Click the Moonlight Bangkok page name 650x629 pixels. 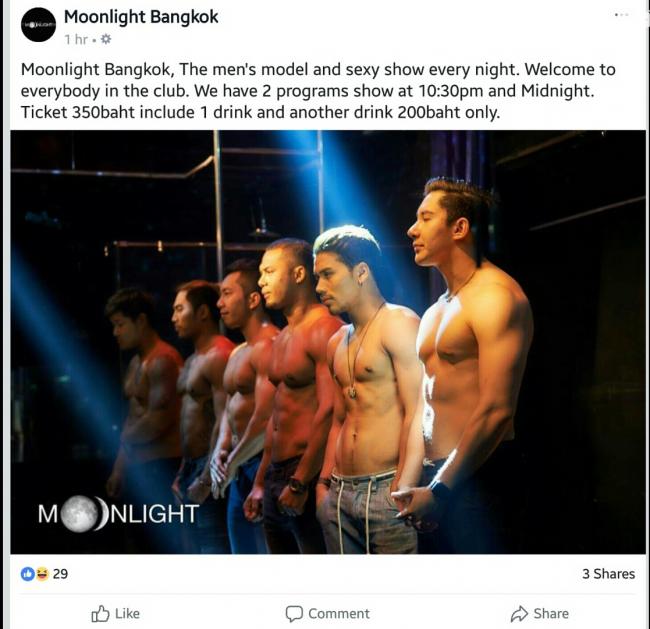pos(141,17)
